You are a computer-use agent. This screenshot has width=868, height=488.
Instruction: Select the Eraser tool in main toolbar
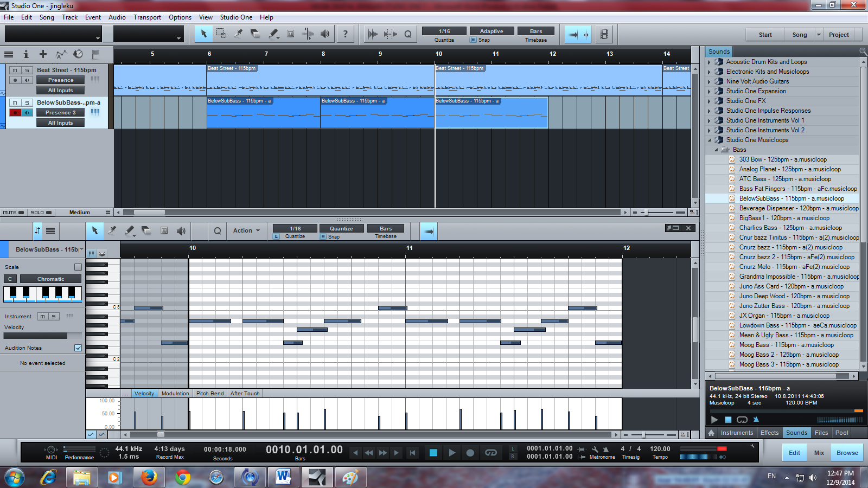(x=256, y=34)
